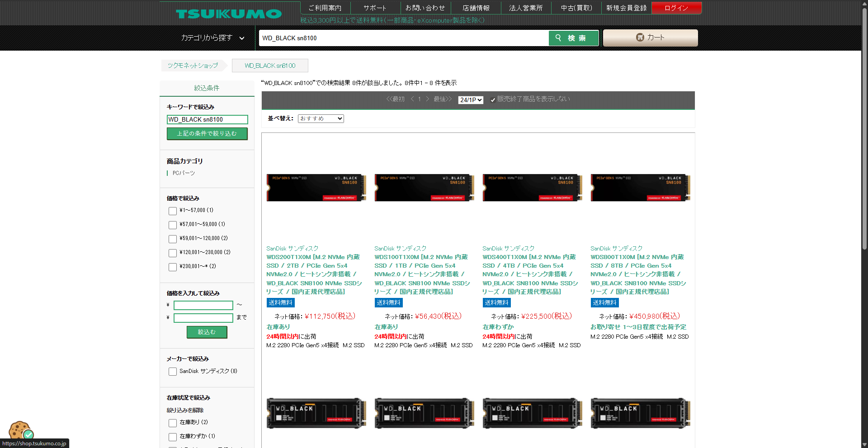Image resolution: width=868 pixels, height=448 pixels.
Task: Click the main search input field
Action: tap(404, 38)
